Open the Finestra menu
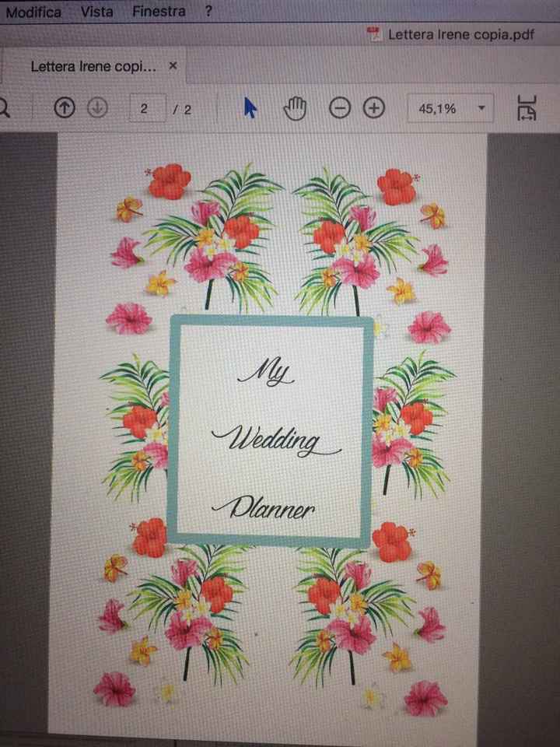The image size is (560, 747). click(x=159, y=12)
